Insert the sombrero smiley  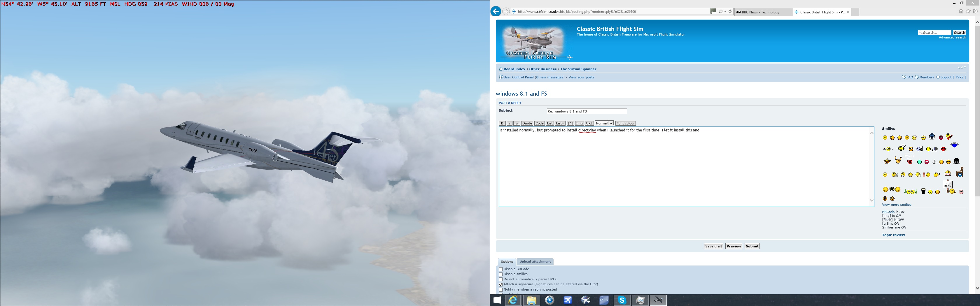click(x=887, y=161)
